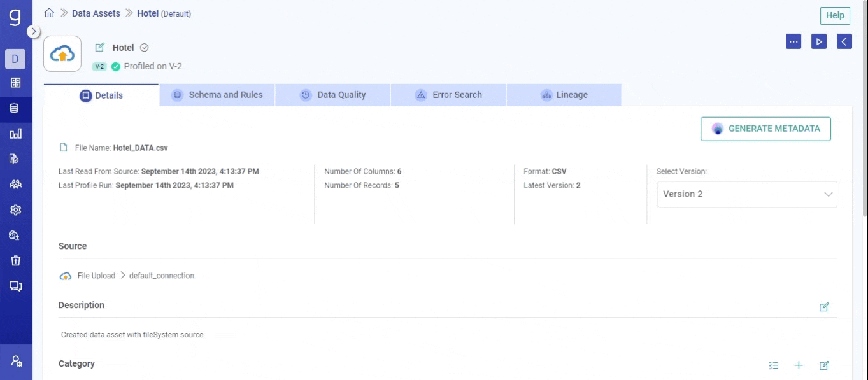Image resolution: width=868 pixels, height=380 pixels.
Task: Click the Help button
Action: [834, 15]
